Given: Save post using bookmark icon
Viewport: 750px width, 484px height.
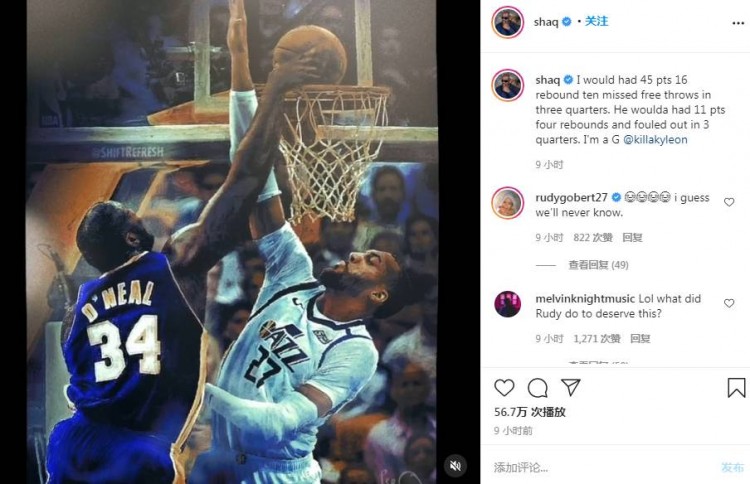Looking at the screenshot, I should (736, 388).
